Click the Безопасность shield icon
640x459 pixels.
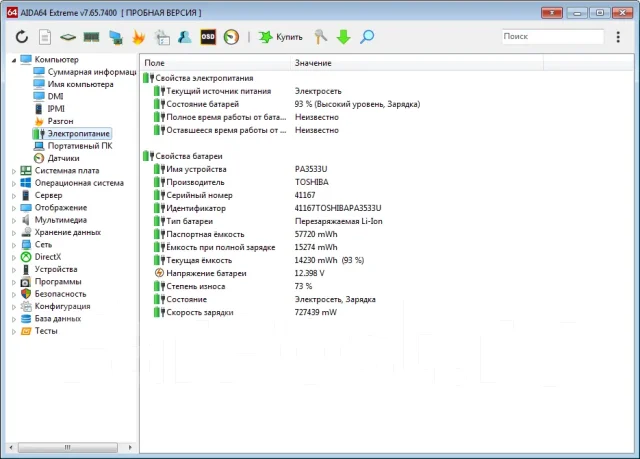click(26, 294)
